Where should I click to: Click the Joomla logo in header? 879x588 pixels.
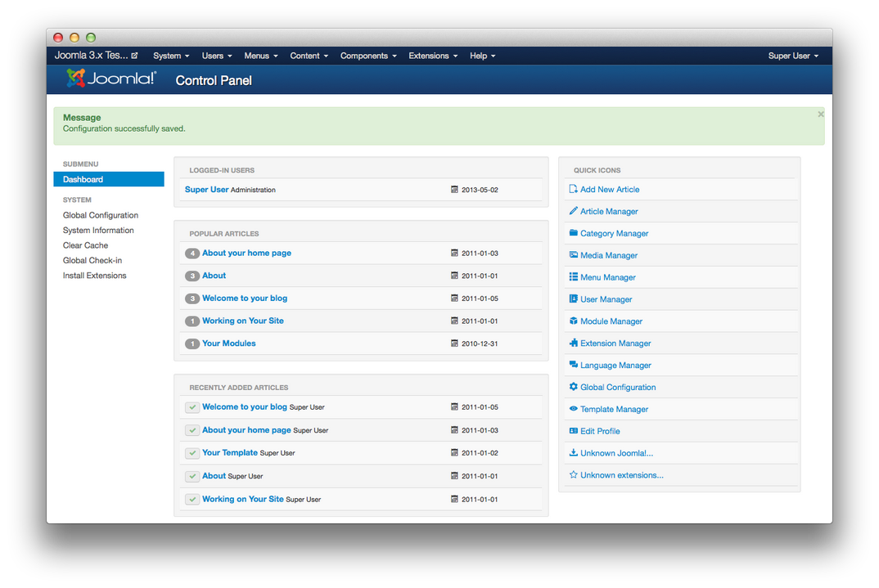pyautogui.click(x=111, y=79)
